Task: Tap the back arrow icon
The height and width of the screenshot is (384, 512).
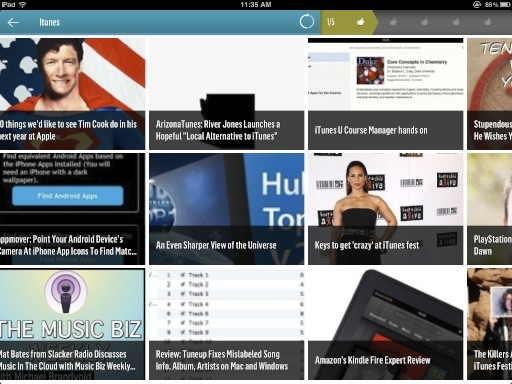Action: coord(13,22)
